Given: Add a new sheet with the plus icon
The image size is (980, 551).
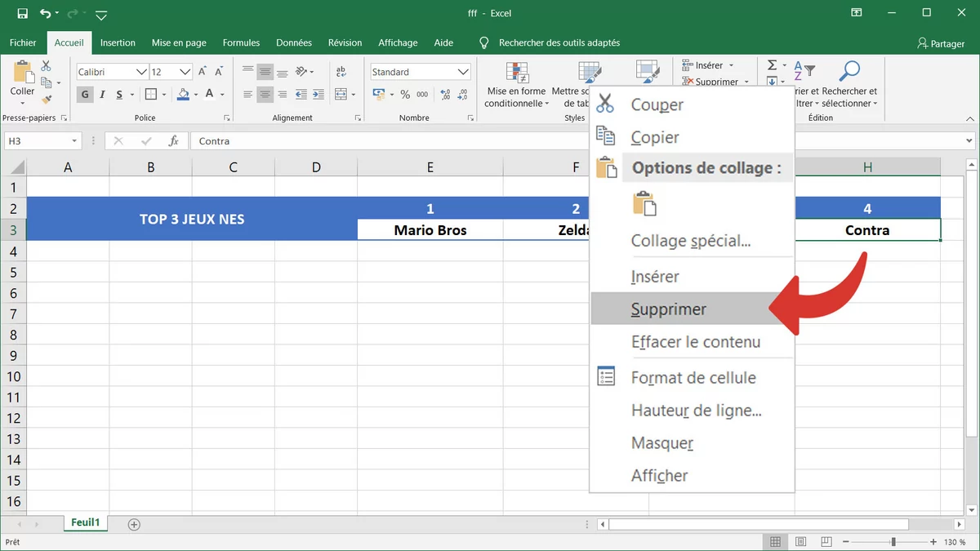Looking at the screenshot, I should [x=135, y=524].
